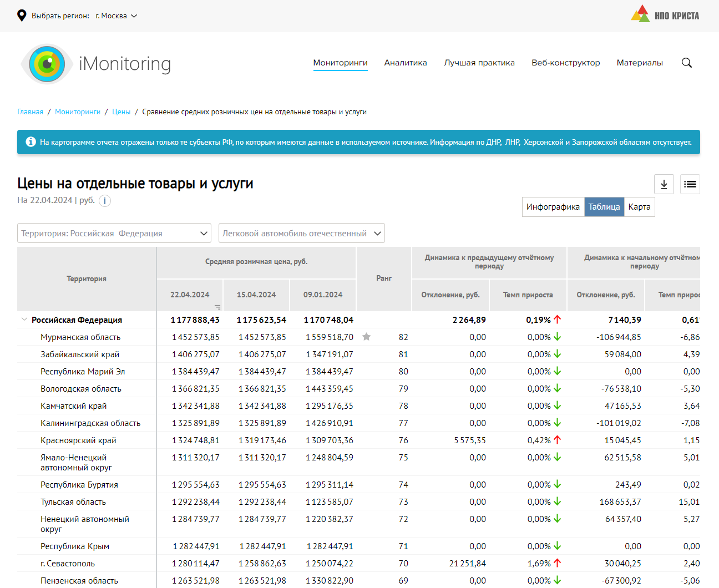Go to the Цены breadcrumb link

(121, 112)
